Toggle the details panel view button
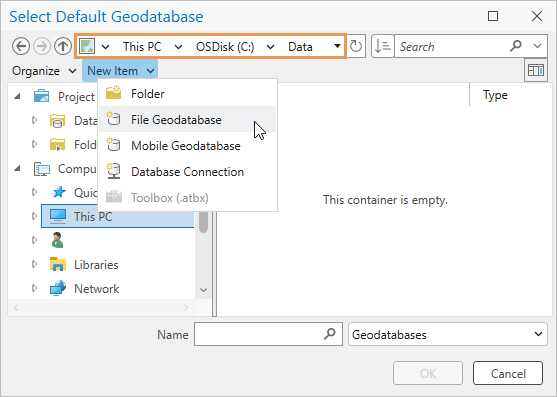The height and width of the screenshot is (397, 557). click(x=536, y=70)
